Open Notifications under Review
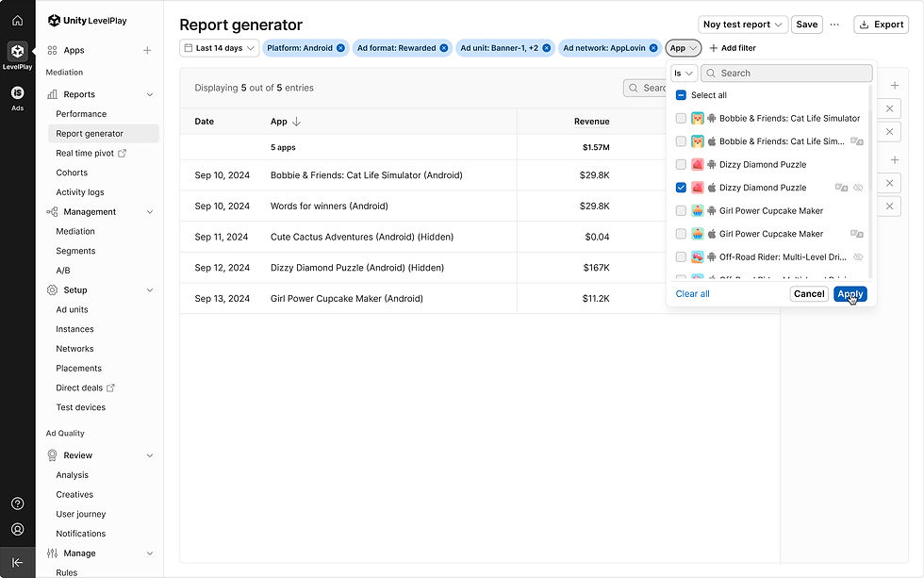 click(x=81, y=534)
